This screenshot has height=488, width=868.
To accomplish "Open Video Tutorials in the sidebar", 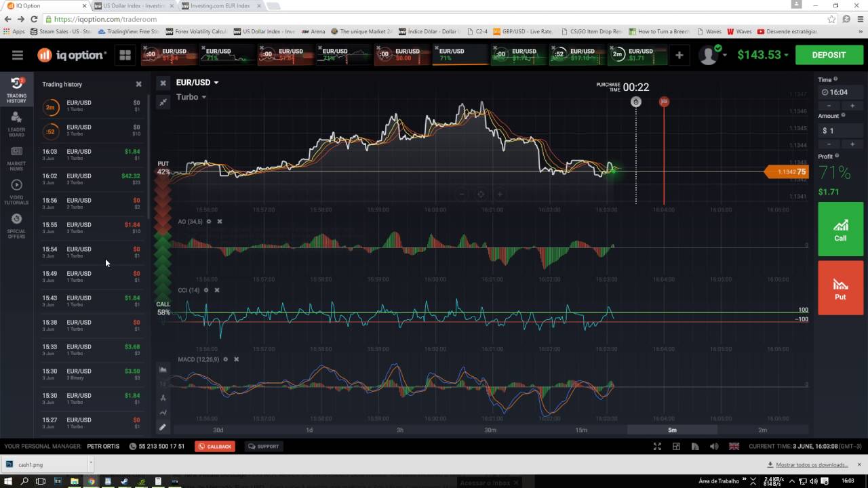I will (x=16, y=192).
